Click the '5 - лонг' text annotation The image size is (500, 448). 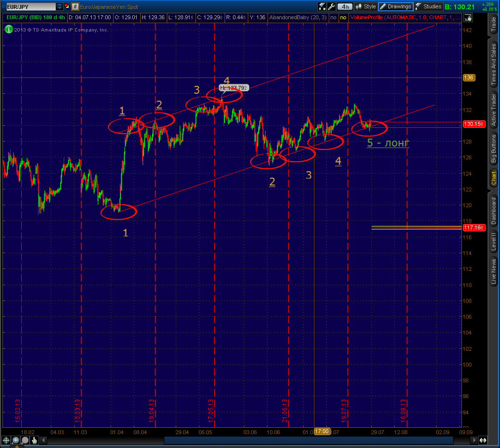point(388,143)
